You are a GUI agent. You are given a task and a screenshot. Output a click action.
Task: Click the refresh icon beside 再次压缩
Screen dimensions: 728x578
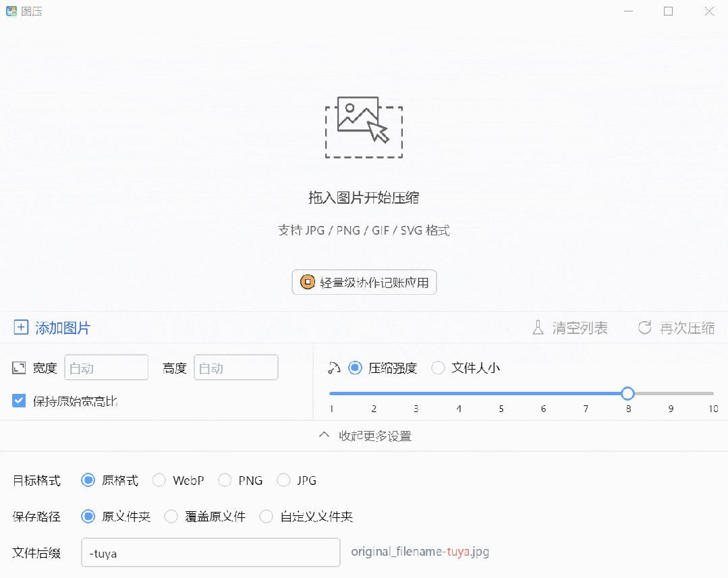click(x=644, y=328)
